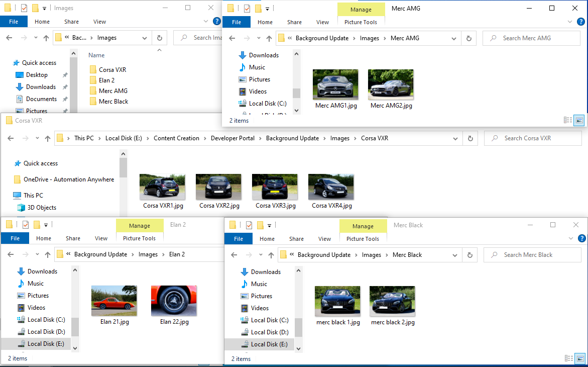Select Corsa VXR1.jpg thumbnail
The height and width of the screenshot is (367, 588).
tap(162, 187)
